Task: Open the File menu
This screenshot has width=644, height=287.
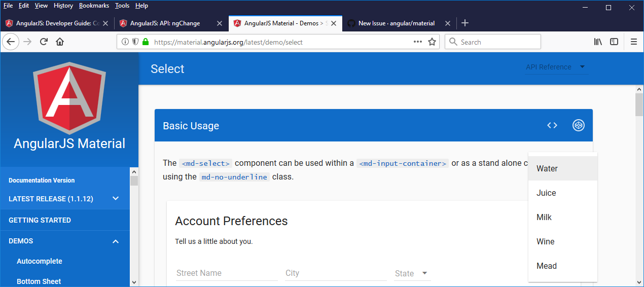Action: [8, 6]
